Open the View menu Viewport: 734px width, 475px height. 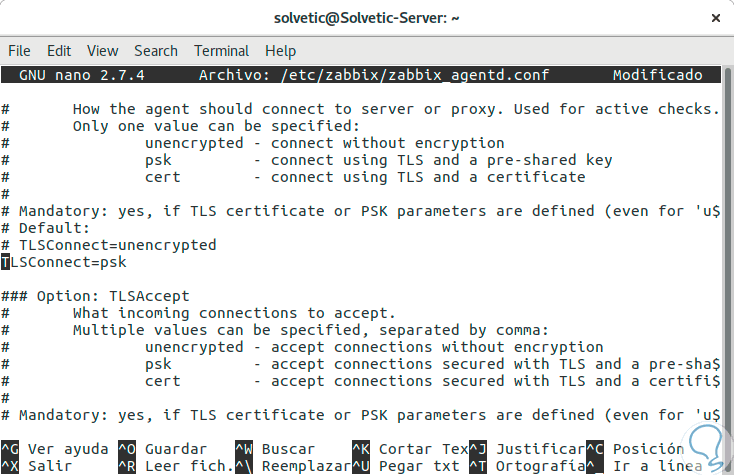point(102,51)
